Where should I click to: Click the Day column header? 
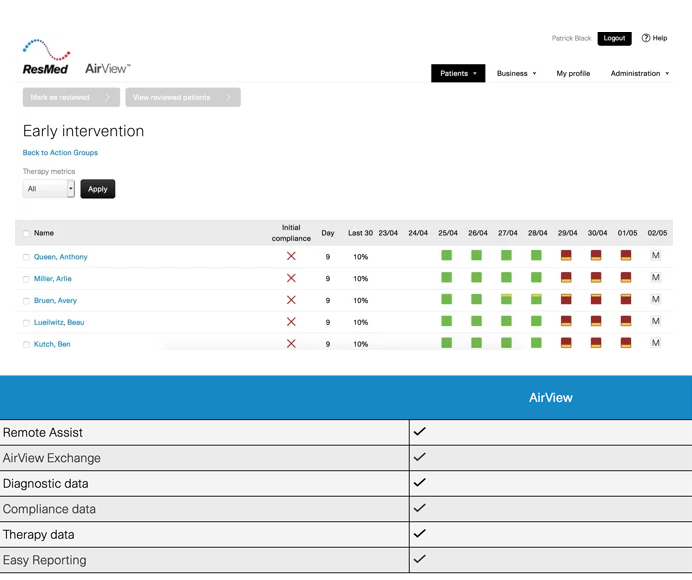click(327, 233)
